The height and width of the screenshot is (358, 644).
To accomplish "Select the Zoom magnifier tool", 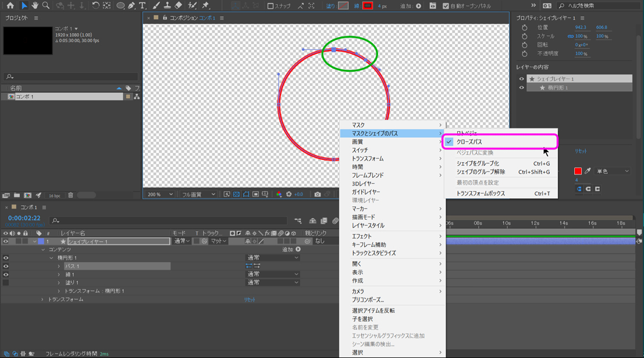I will (x=46, y=6).
